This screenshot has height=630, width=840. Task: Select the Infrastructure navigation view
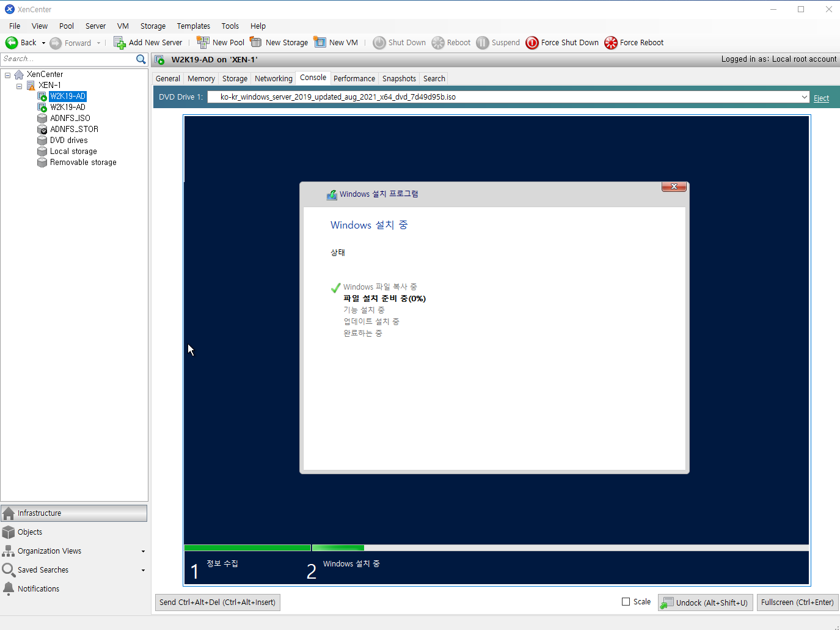point(74,513)
